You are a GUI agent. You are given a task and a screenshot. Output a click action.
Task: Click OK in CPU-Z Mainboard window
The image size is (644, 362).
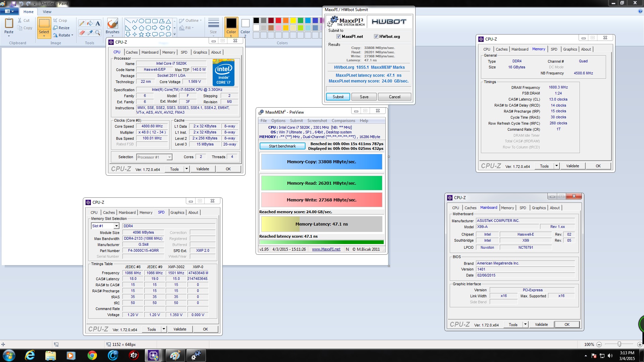point(567,324)
